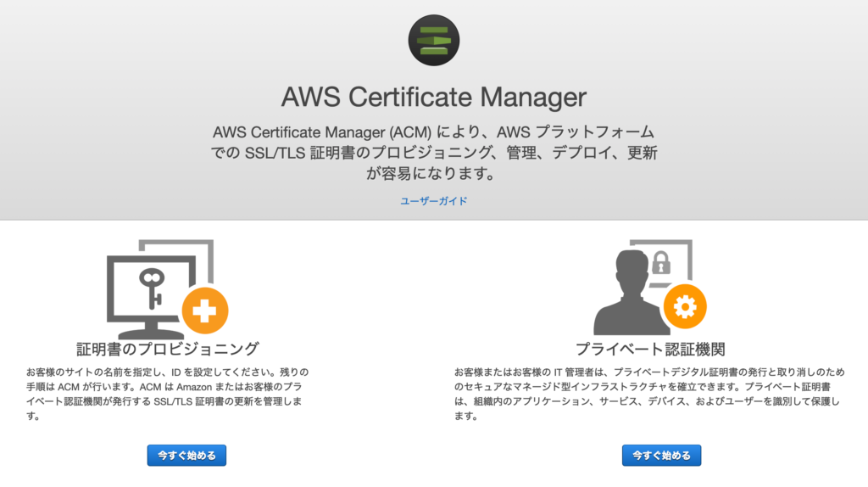
Task: Click the header text line が容易になります。
Action: point(432,173)
